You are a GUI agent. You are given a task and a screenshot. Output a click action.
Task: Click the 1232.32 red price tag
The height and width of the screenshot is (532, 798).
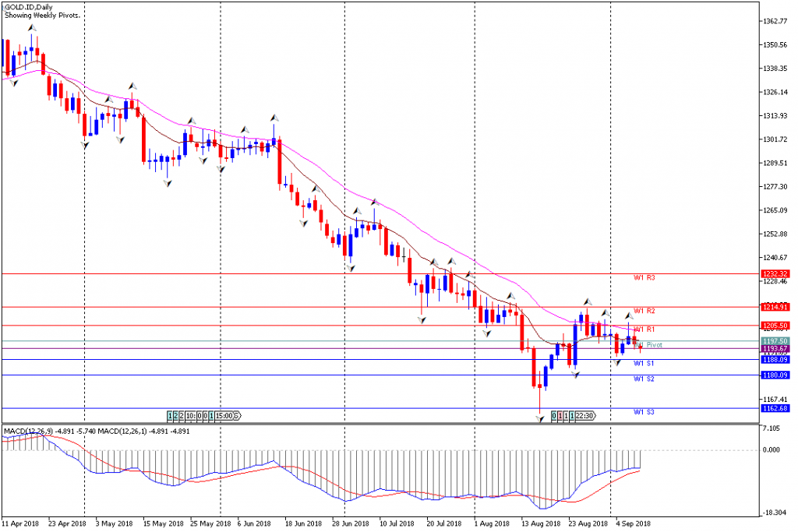[775, 273]
